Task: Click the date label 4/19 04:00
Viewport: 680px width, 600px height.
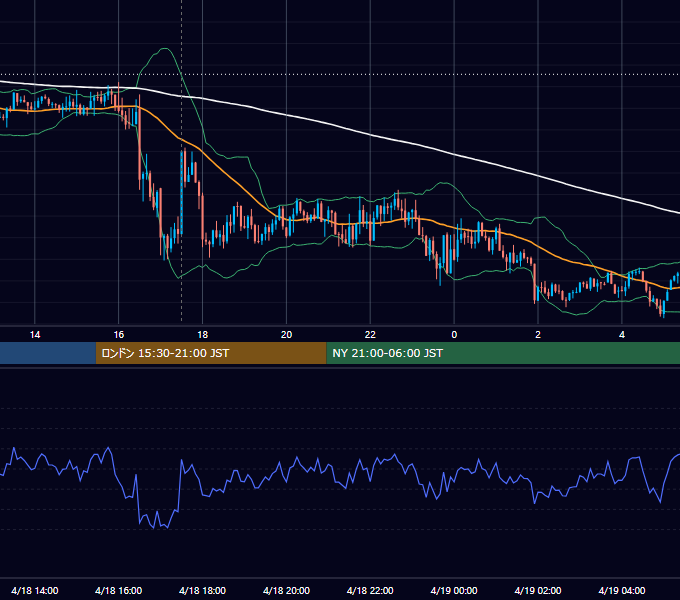Action: [622, 590]
